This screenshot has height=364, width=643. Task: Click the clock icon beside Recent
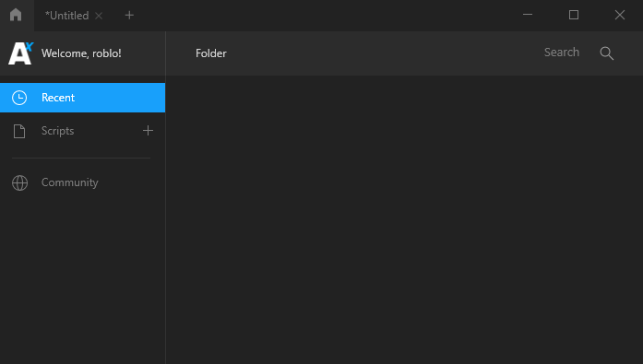pyautogui.click(x=19, y=98)
